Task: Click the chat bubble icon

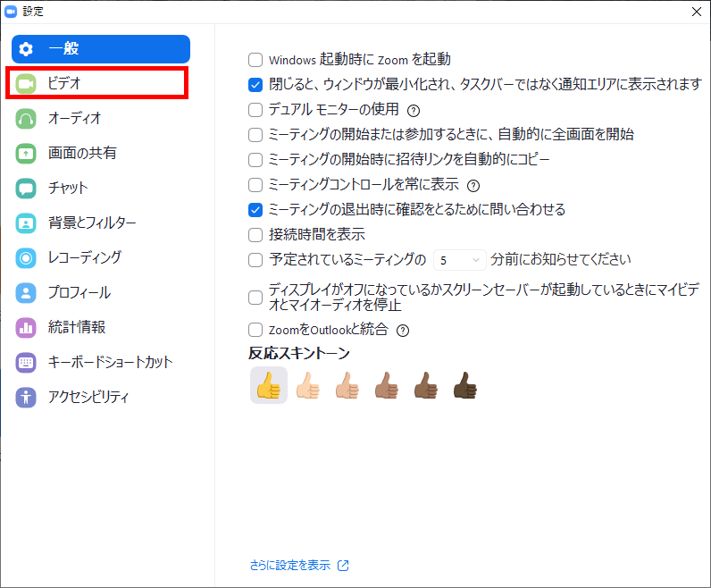Action: point(26,189)
